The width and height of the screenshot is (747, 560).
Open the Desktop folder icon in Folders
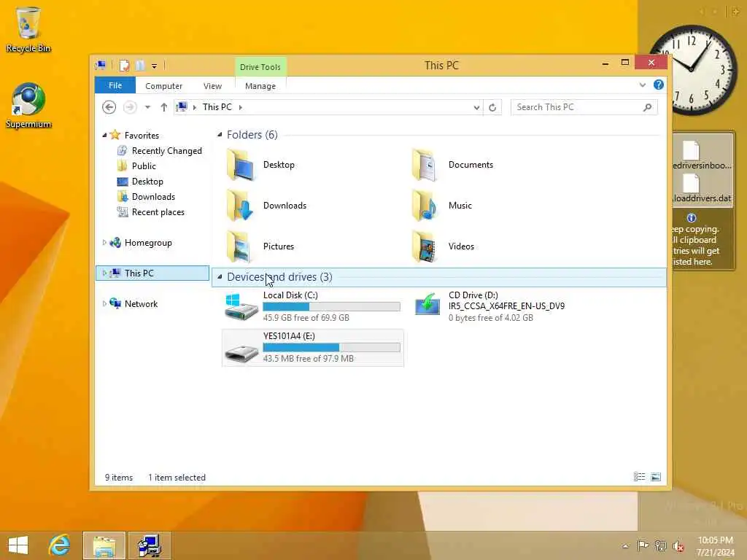[x=241, y=165]
